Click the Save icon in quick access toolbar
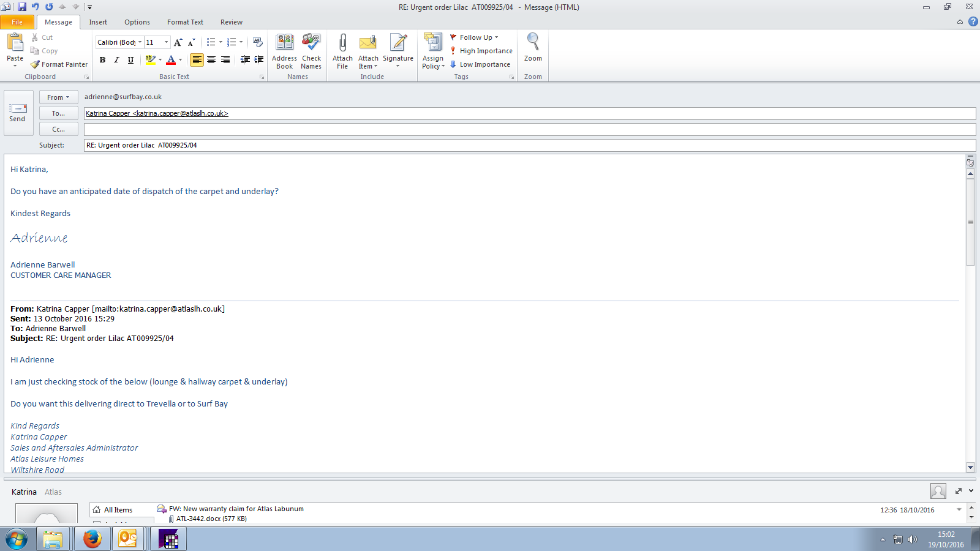 click(x=22, y=7)
